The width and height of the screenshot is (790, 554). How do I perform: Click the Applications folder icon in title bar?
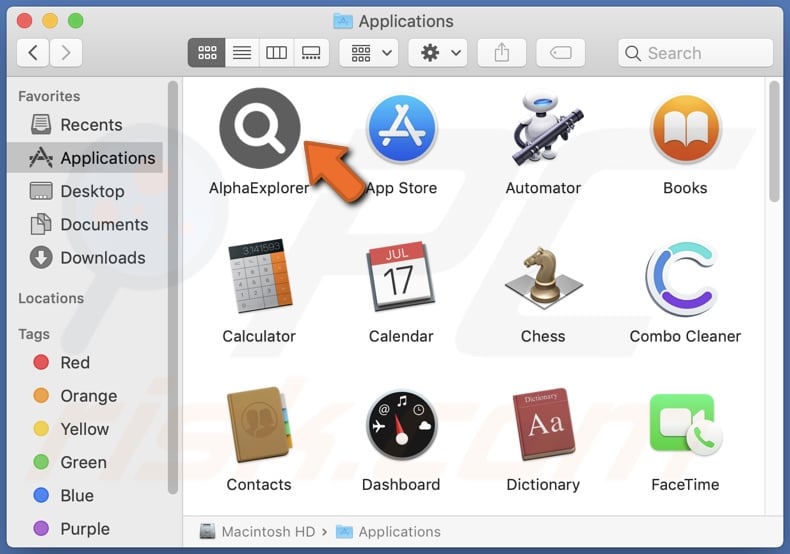[x=343, y=21]
